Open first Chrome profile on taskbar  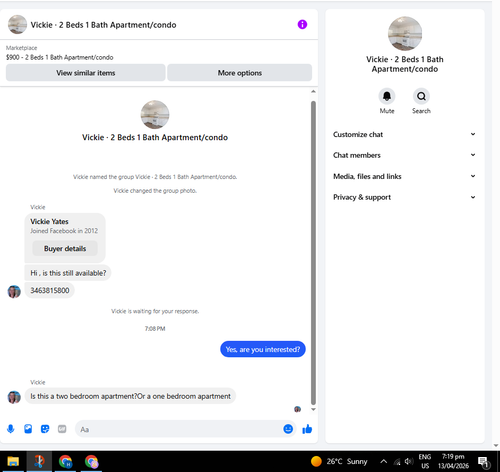click(65, 461)
